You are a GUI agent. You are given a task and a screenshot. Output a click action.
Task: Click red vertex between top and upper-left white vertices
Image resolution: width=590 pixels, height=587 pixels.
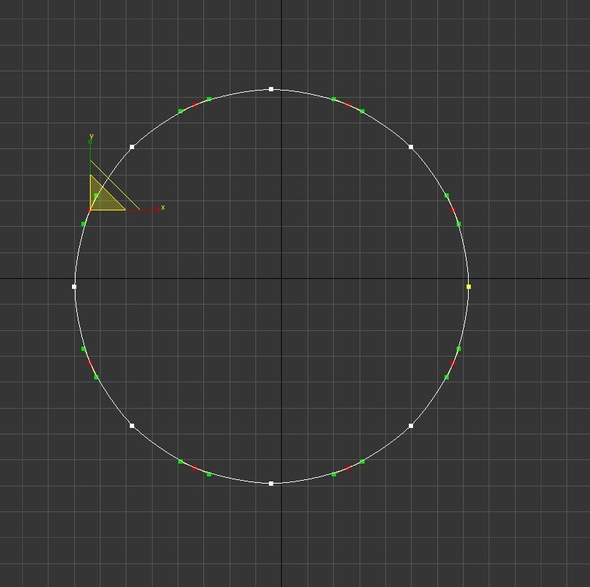195,105
